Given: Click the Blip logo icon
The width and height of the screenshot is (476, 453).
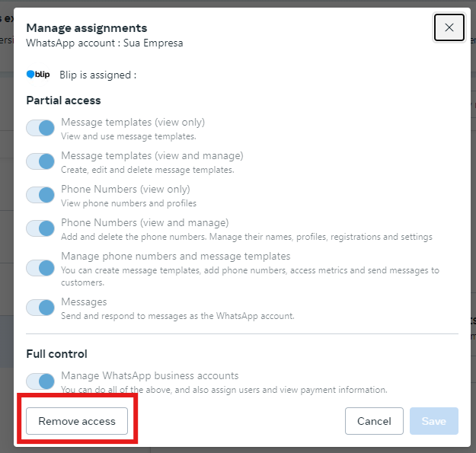Looking at the screenshot, I should pos(38,75).
